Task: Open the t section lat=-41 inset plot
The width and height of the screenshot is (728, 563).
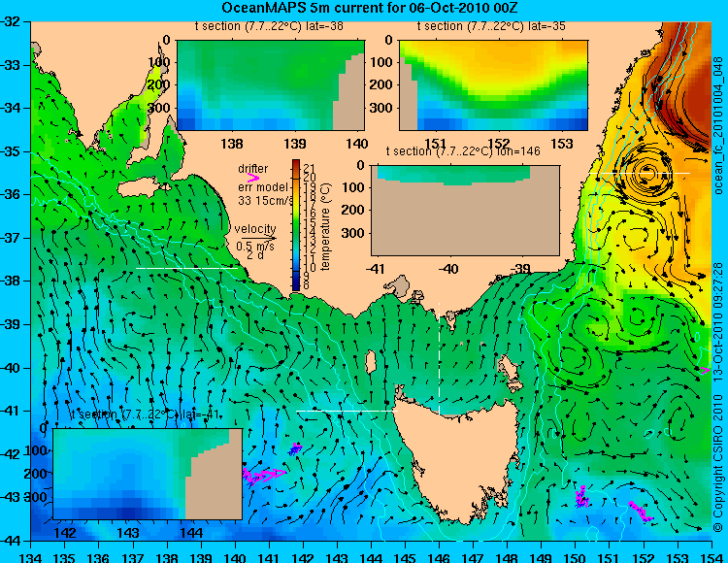Action: point(148,474)
